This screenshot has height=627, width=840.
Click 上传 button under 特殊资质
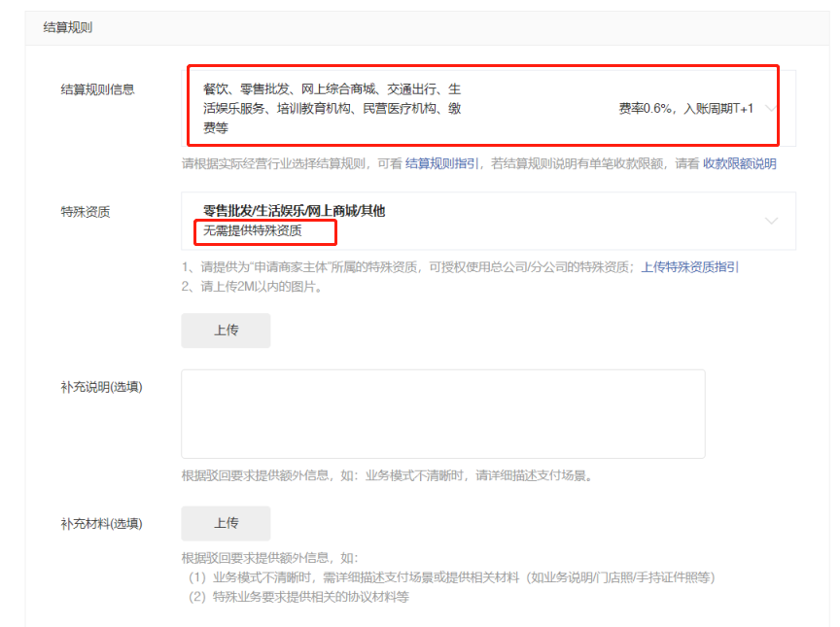(x=226, y=331)
